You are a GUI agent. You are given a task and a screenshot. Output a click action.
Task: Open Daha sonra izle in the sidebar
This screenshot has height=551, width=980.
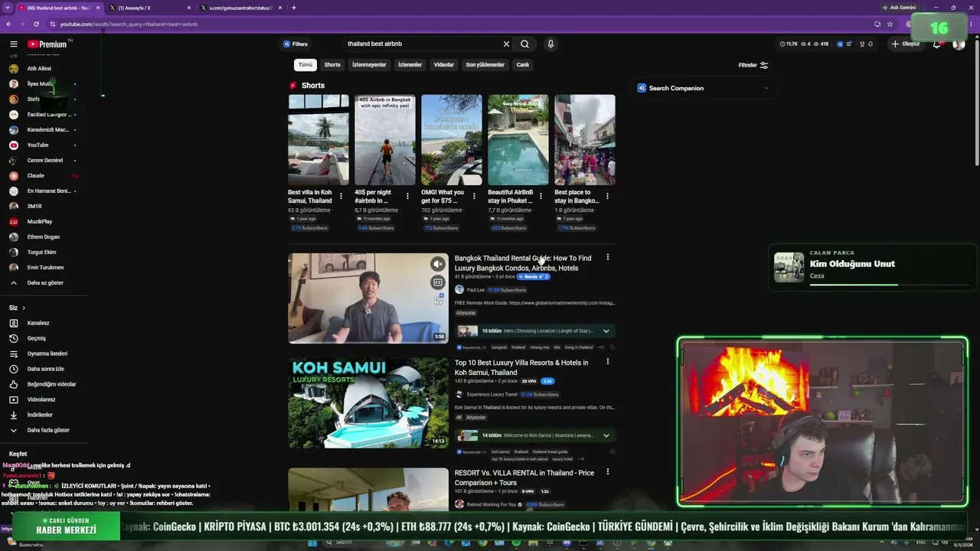46,369
